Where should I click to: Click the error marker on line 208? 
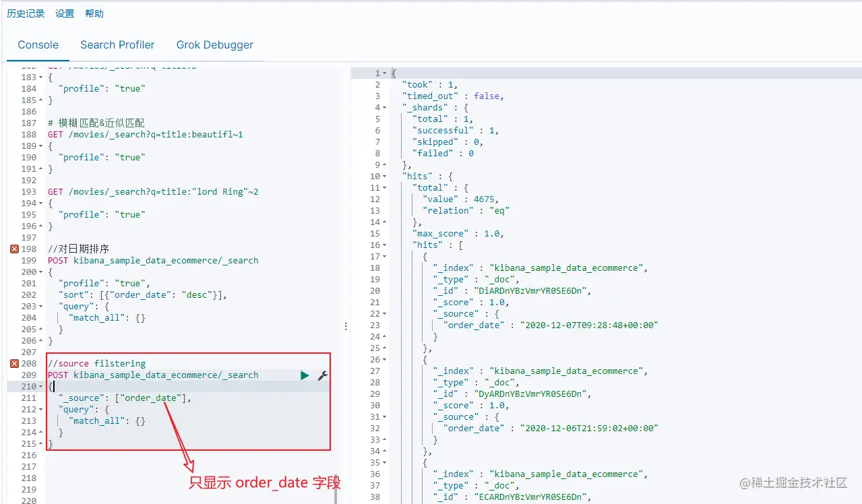(x=14, y=364)
